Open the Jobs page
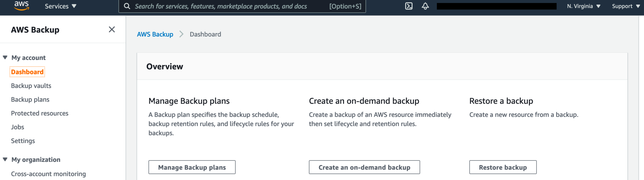Image resolution: width=644 pixels, height=180 pixels. pyautogui.click(x=17, y=127)
